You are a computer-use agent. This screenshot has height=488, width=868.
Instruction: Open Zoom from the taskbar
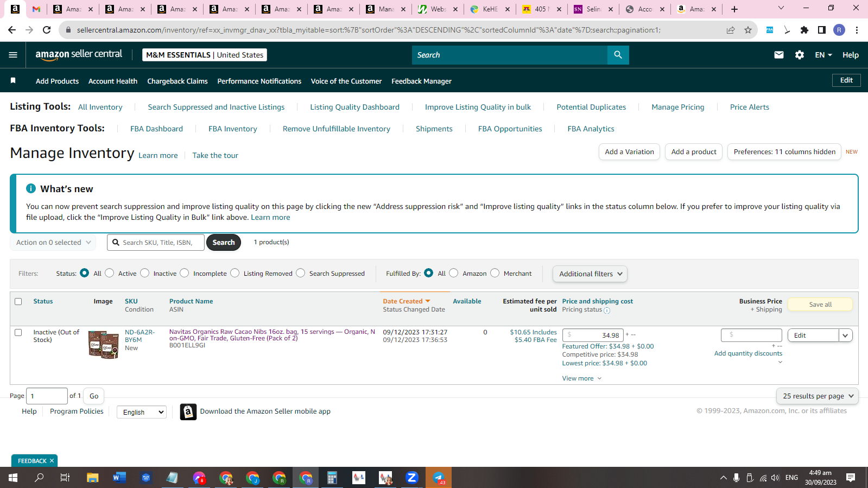pyautogui.click(x=412, y=478)
